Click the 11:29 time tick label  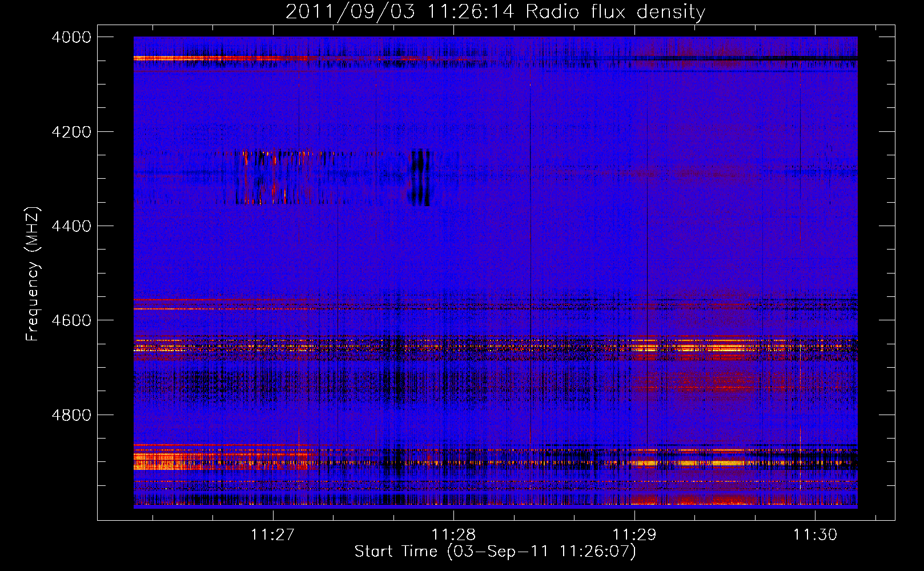[x=634, y=534]
